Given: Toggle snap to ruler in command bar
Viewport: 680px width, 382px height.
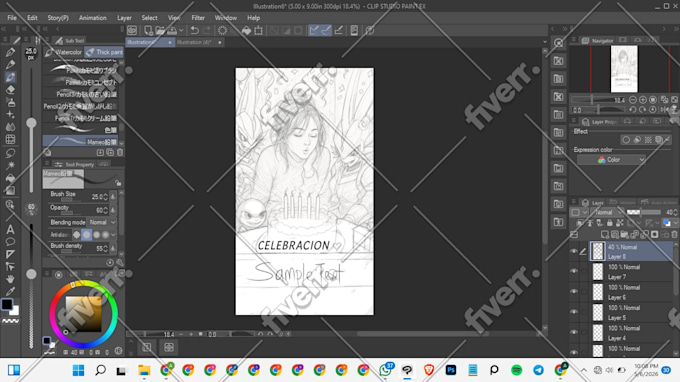Looking at the screenshot, I should pyautogui.click(x=314, y=30).
